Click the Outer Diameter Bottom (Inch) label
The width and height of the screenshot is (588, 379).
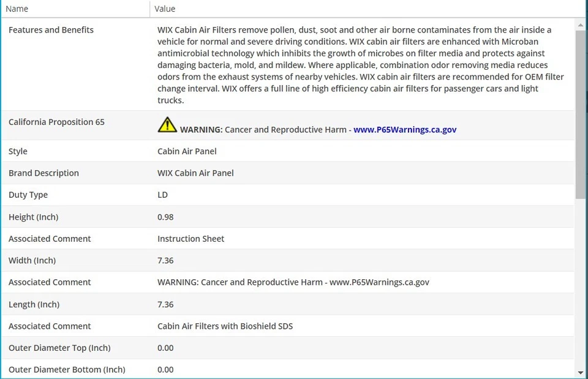tap(67, 370)
